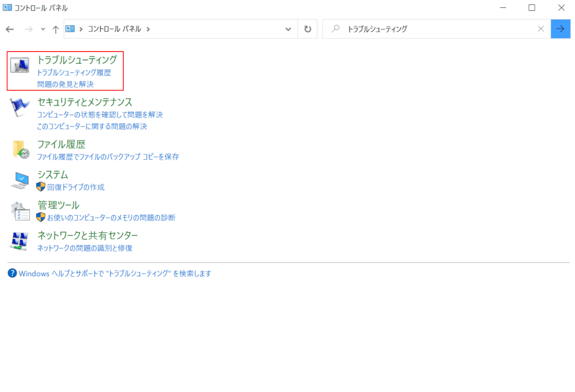
Task: Open セキュリティとメンテナンス heading link
Action: click(x=85, y=102)
